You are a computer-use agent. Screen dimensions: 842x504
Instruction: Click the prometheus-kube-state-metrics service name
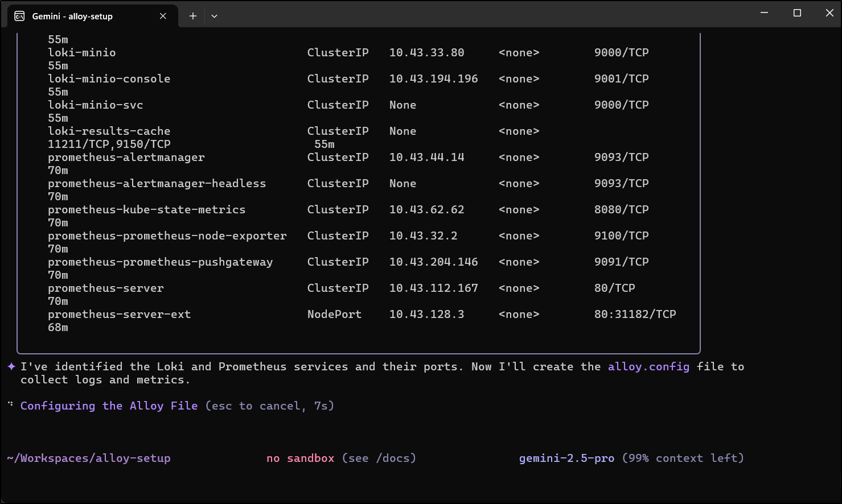pos(147,210)
